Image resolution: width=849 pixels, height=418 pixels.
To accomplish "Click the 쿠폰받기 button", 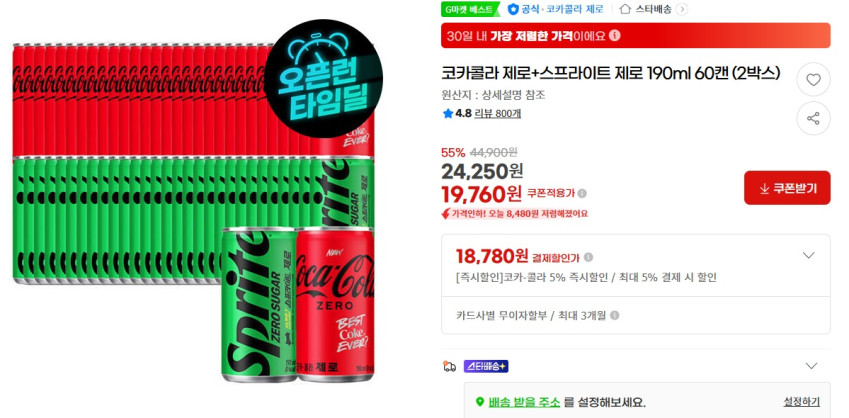I will point(787,188).
